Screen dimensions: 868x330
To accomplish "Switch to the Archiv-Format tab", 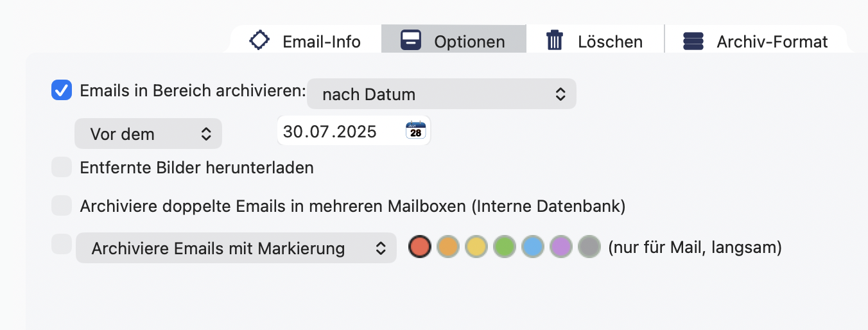I will [756, 40].
